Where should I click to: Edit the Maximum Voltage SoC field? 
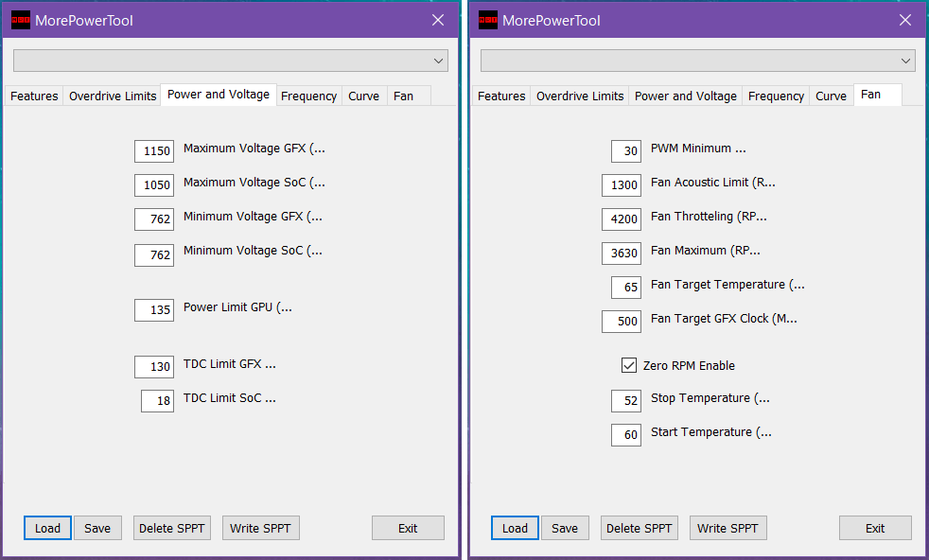154,185
